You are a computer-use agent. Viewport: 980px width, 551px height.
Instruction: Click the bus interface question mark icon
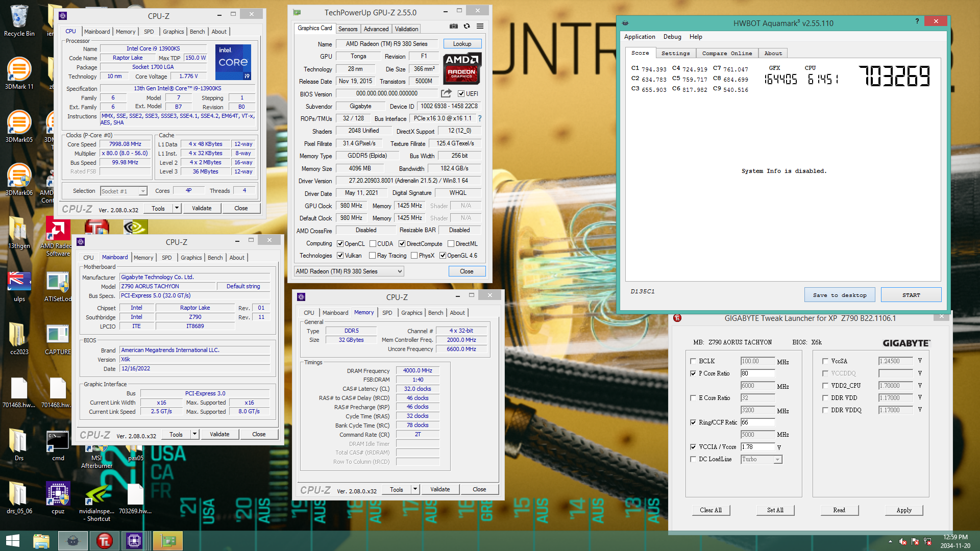click(480, 118)
